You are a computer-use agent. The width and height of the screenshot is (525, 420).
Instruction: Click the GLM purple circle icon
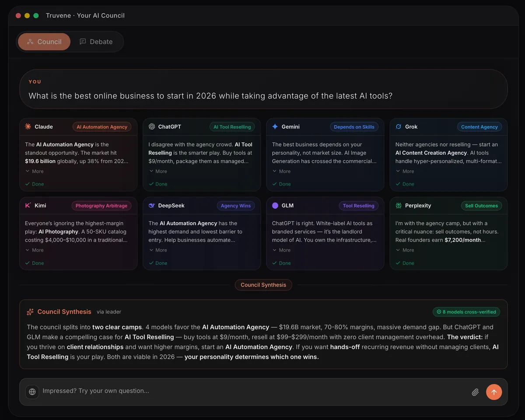pos(275,205)
